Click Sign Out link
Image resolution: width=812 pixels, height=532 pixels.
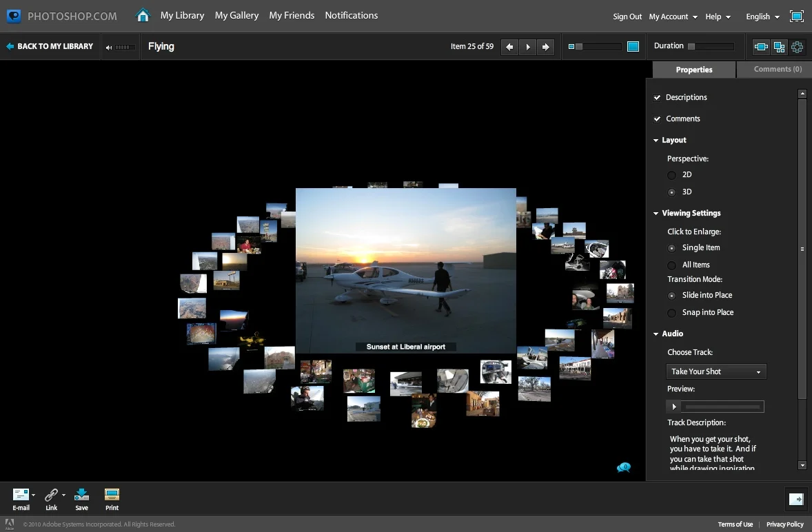[x=627, y=17]
